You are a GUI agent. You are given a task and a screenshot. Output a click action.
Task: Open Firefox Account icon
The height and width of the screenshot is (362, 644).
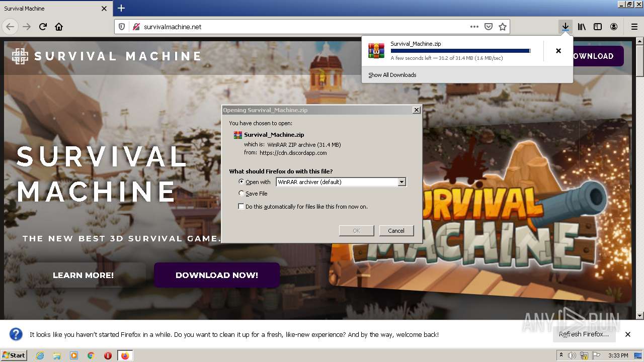(614, 27)
